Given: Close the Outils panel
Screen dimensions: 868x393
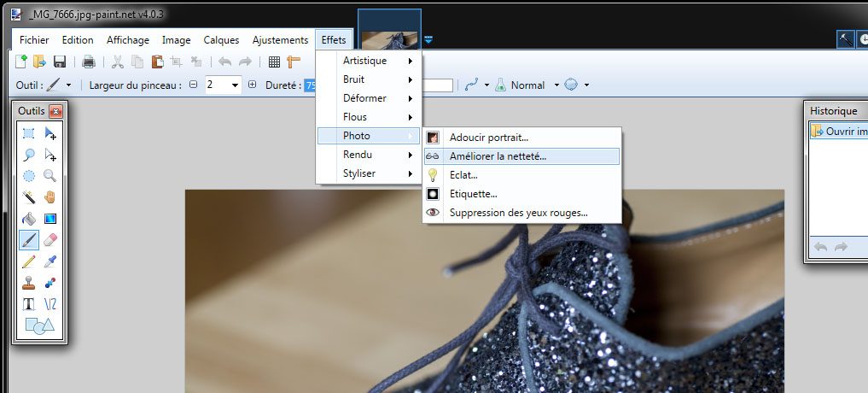Looking at the screenshot, I should (55, 111).
